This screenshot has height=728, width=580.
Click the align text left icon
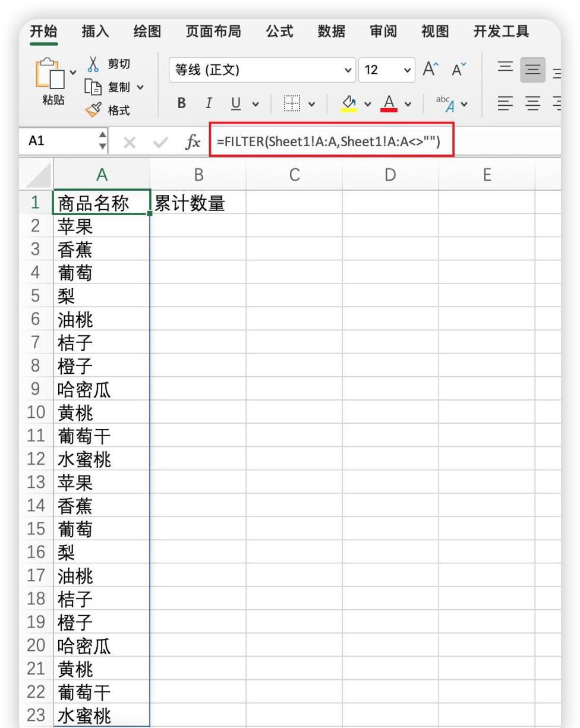pyautogui.click(x=506, y=105)
